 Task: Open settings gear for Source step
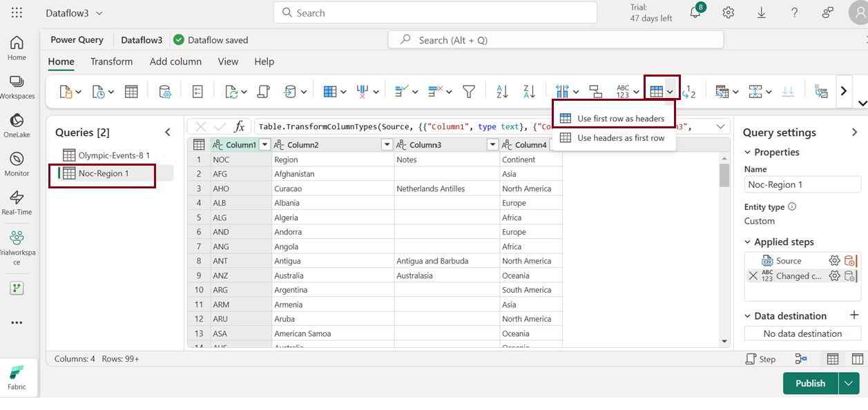834,260
